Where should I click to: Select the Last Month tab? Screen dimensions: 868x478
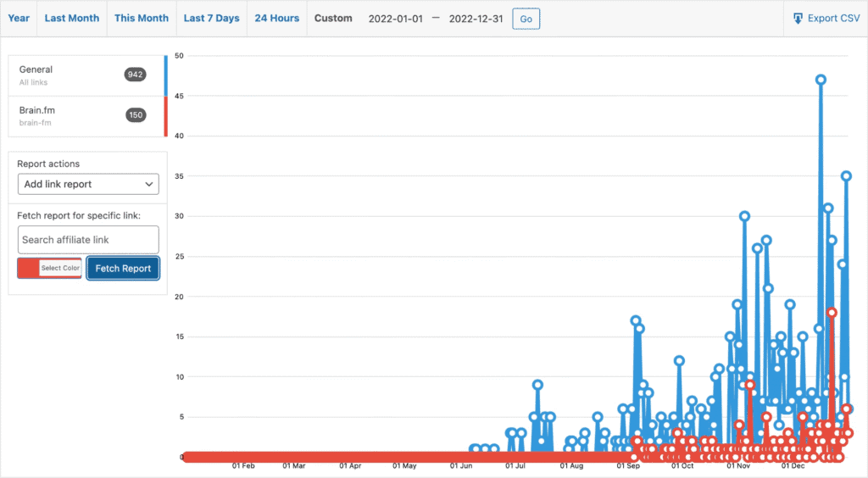pyautogui.click(x=72, y=18)
